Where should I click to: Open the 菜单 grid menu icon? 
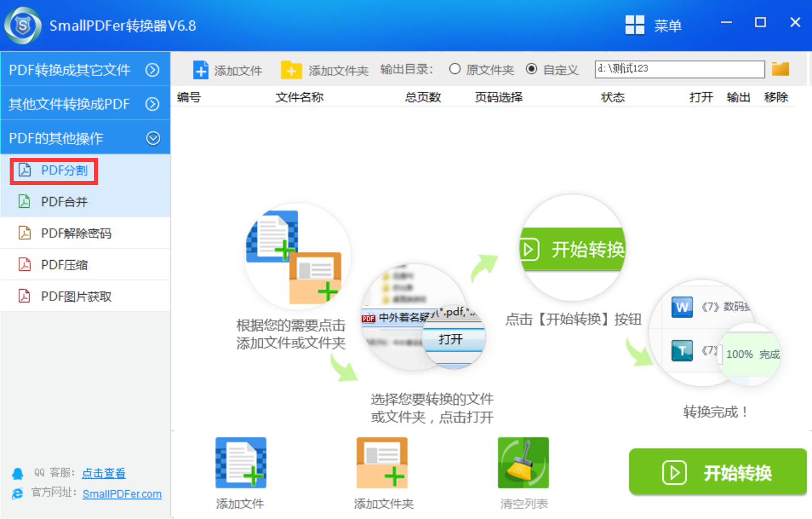coord(634,25)
